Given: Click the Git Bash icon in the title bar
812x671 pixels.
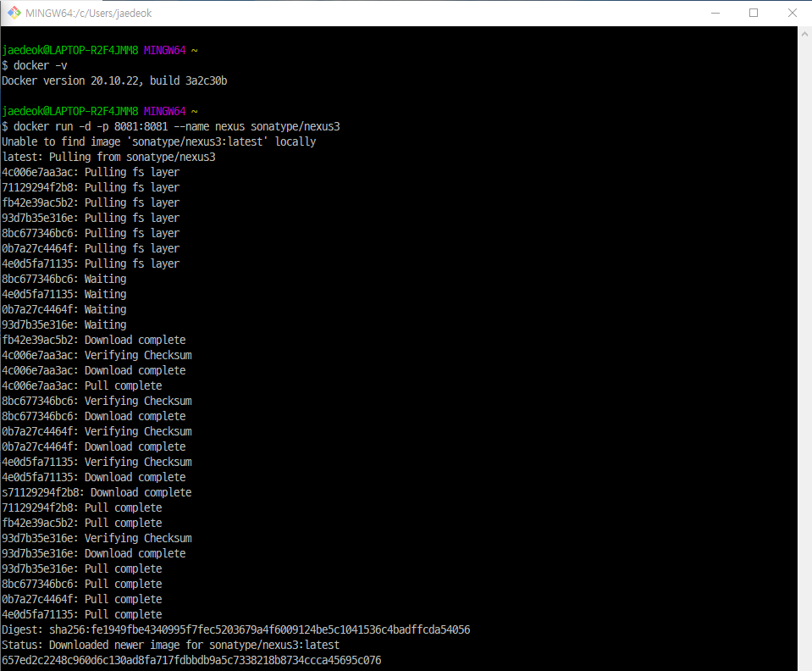Looking at the screenshot, I should coord(14,13).
